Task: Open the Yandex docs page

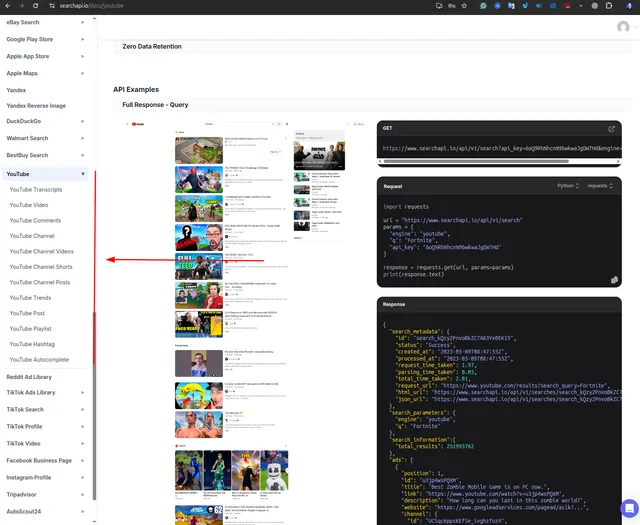Action: click(x=16, y=90)
